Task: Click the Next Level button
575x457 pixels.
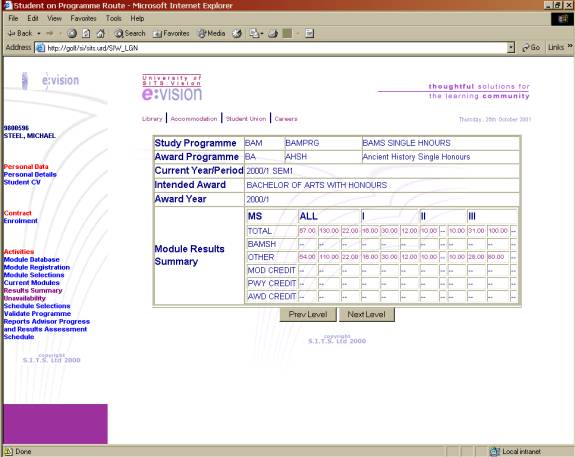Action: point(367,315)
